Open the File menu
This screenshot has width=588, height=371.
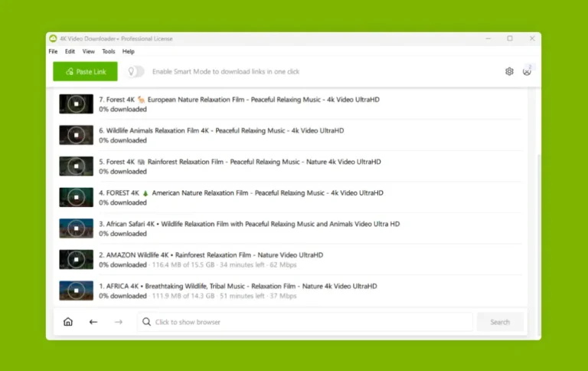pos(54,51)
